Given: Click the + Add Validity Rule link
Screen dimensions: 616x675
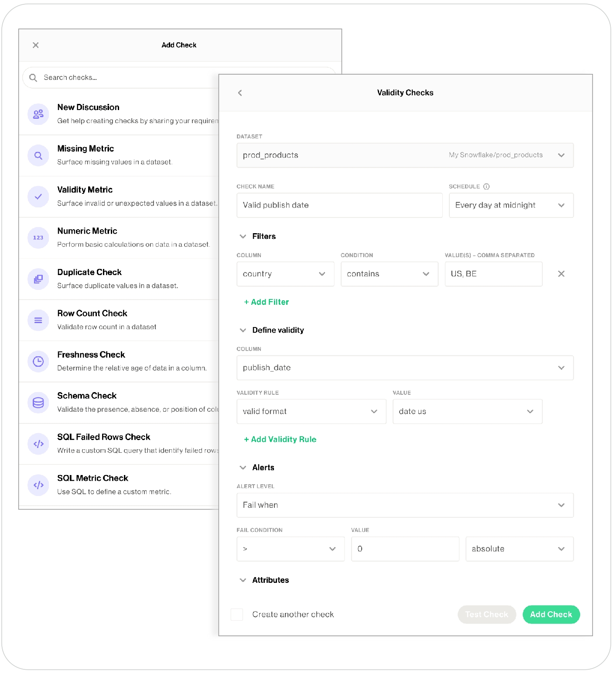Looking at the screenshot, I should pyautogui.click(x=280, y=439).
